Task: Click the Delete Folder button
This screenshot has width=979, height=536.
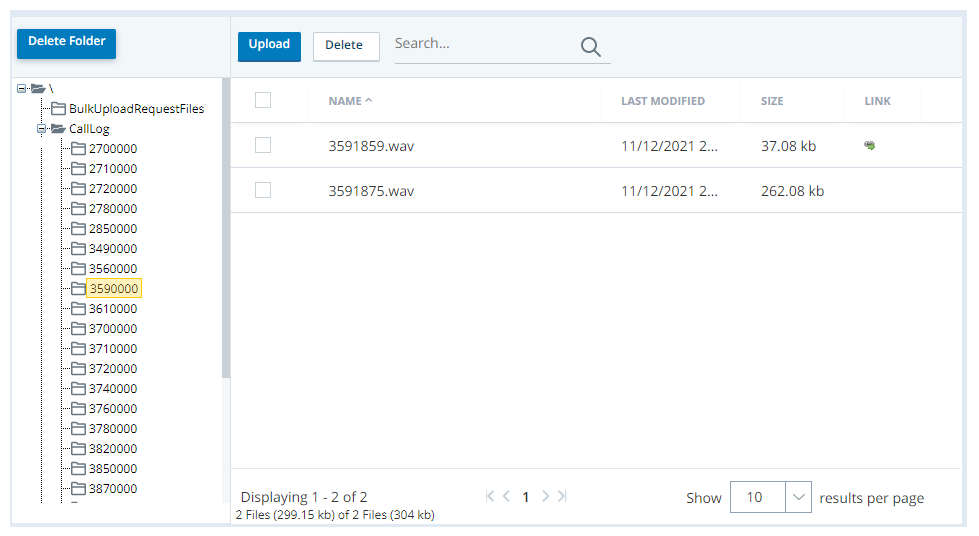Action: [x=66, y=43]
